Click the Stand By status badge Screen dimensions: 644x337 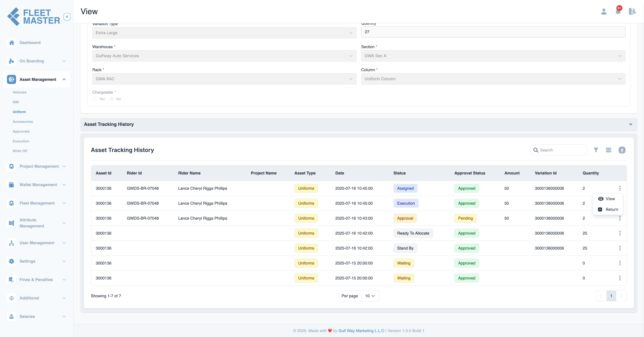(x=405, y=248)
